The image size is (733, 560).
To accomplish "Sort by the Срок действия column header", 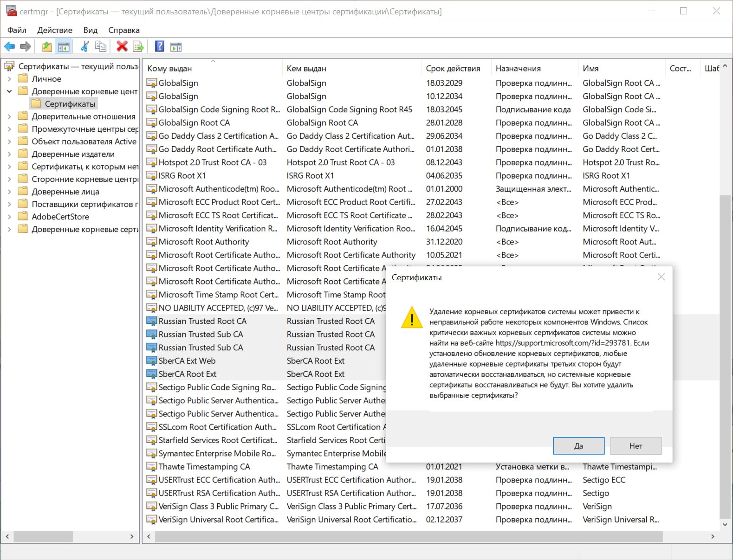I will (457, 68).
